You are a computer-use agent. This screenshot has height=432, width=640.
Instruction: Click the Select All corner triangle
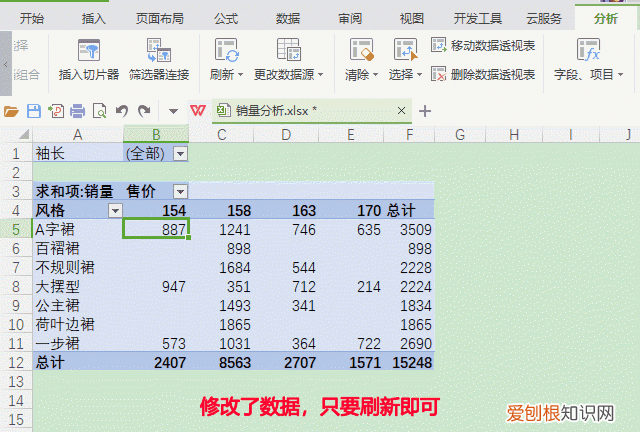[24, 134]
